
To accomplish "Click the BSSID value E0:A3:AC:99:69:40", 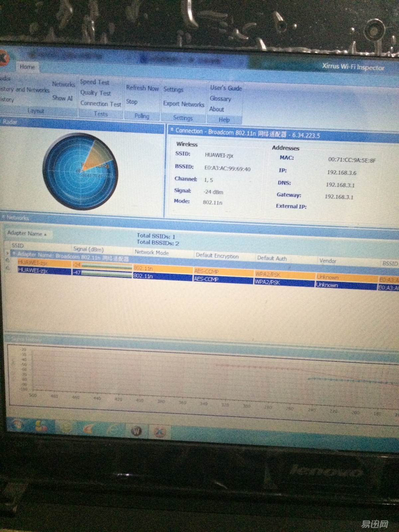I will 228,169.
